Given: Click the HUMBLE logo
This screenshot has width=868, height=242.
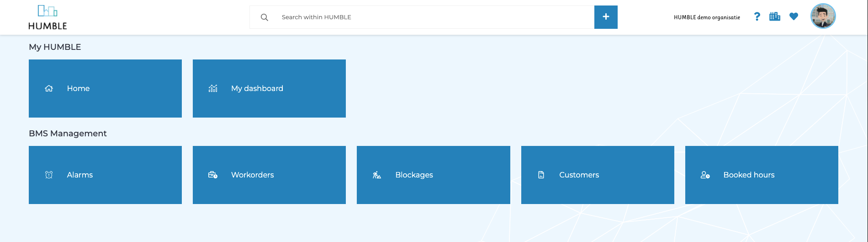Looking at the screenshot, I should (x=48, y=17).
